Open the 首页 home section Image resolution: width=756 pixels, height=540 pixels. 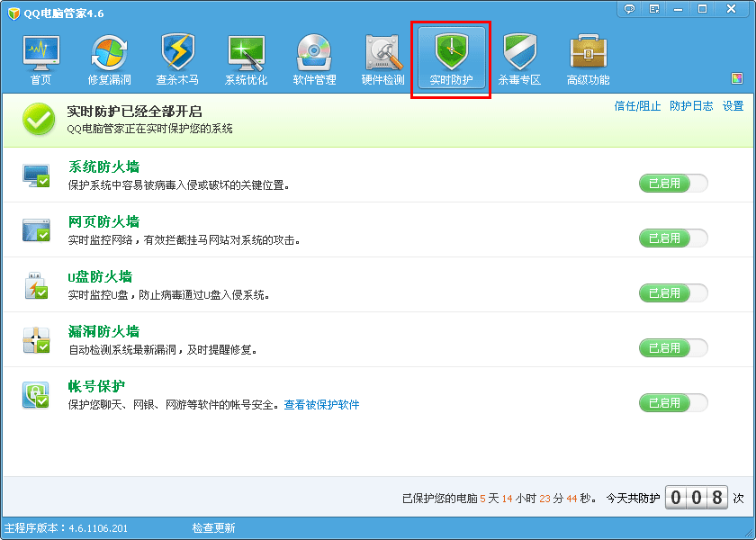click(41, 60)
